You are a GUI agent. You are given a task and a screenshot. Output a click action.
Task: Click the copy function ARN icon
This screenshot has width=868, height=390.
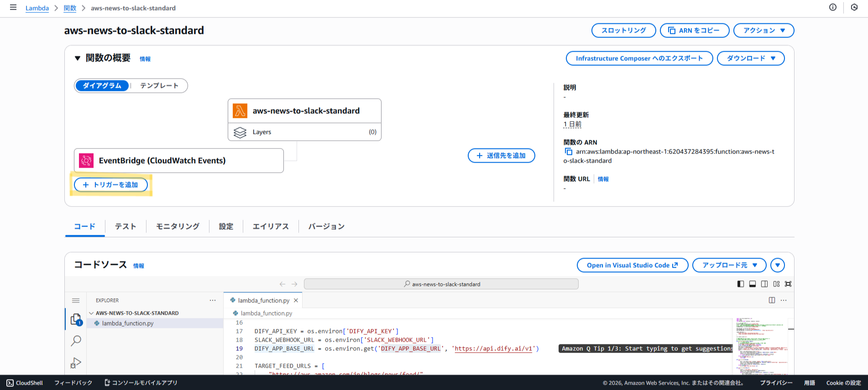[x=568, y=152]
